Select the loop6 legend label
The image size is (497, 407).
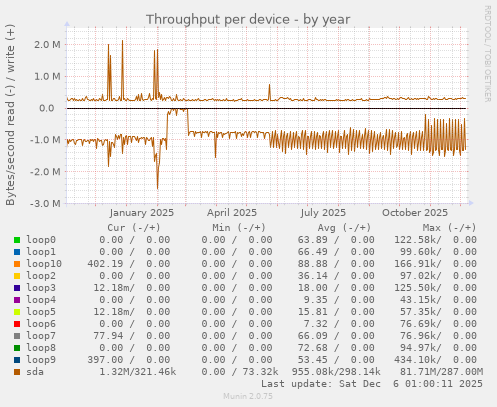click(41, 324)
